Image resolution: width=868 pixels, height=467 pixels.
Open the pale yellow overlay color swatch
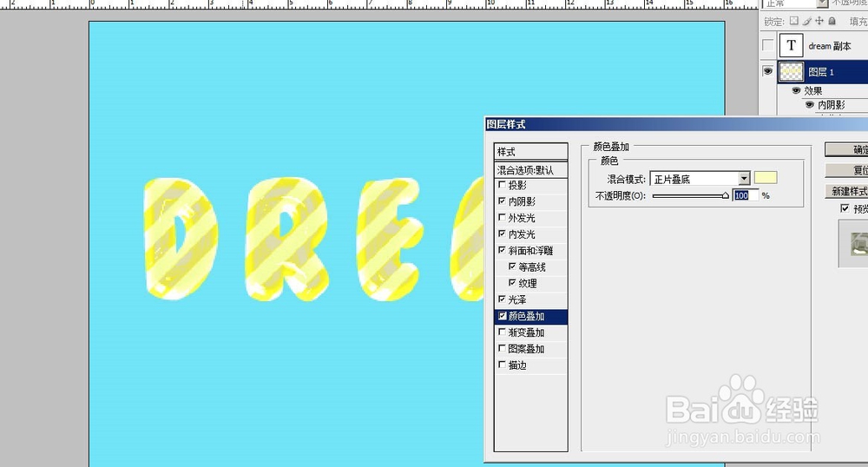(766, 178)
